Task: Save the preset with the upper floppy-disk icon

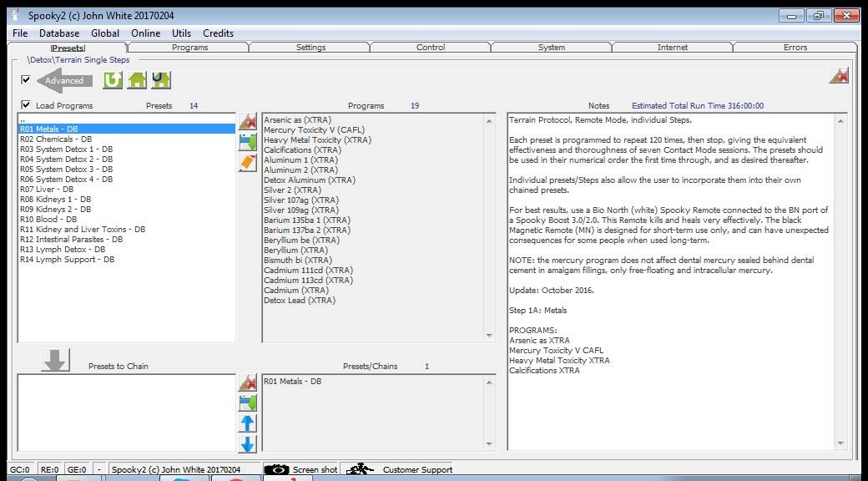Action: pos(247,142)
